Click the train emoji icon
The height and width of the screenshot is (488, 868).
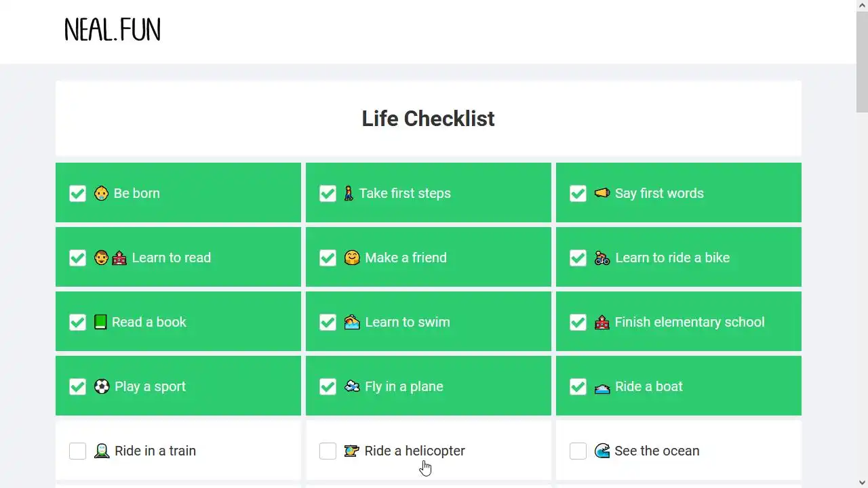click(x=102, y=451)
